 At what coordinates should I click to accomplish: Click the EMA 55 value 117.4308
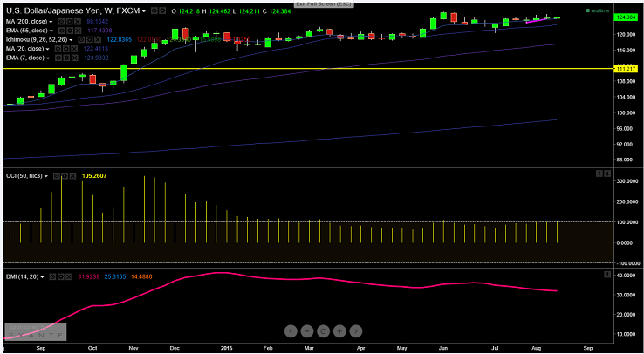99,31
